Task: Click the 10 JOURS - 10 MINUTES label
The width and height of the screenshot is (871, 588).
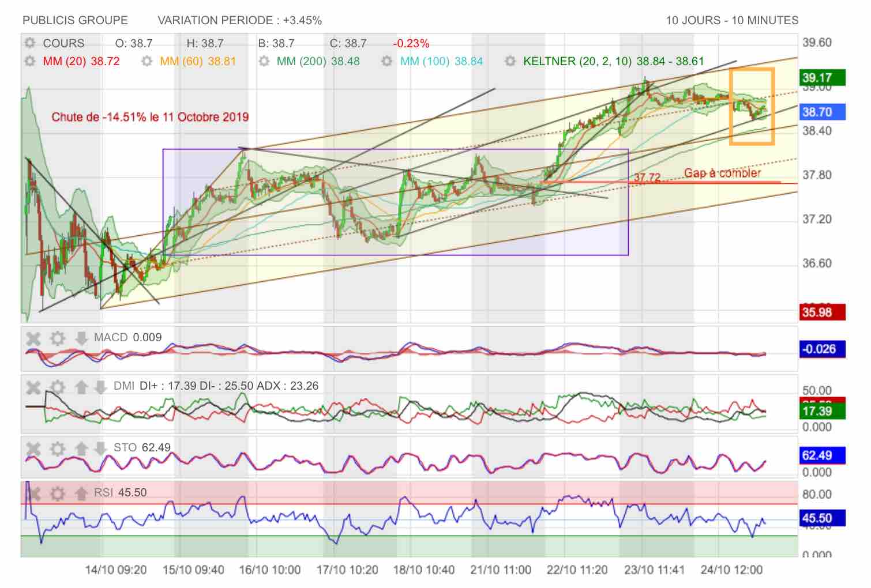Action: (732, 20)
